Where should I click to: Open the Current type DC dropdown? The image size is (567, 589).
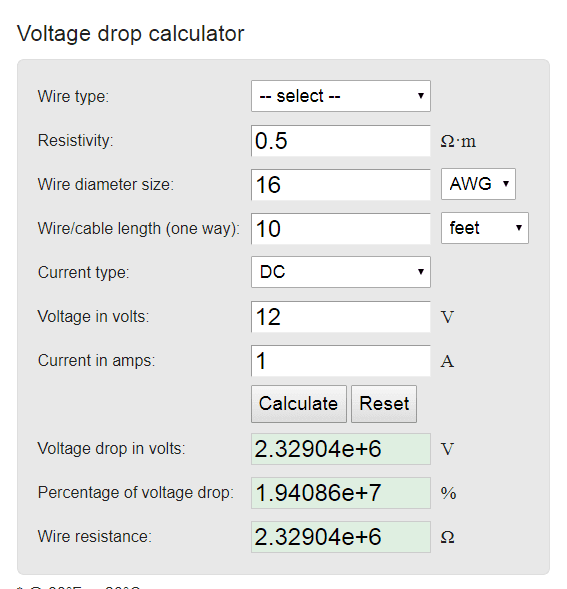click(340, 272)
